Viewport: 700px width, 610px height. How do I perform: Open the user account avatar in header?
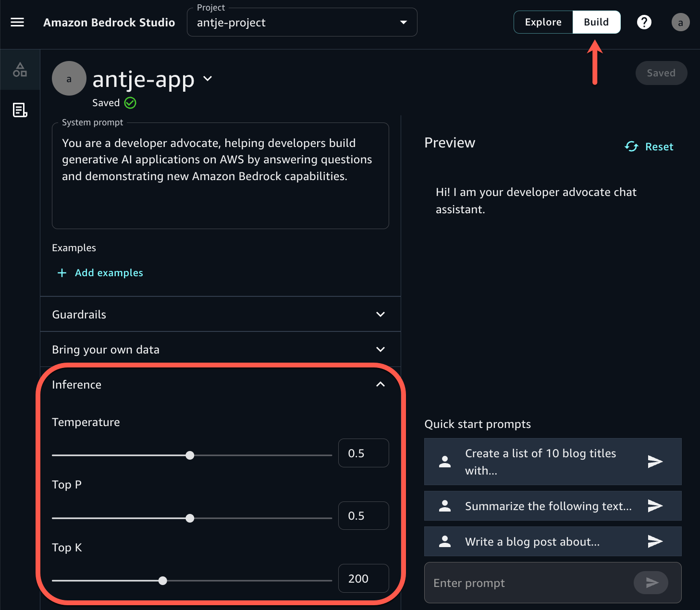coord(680,22)
